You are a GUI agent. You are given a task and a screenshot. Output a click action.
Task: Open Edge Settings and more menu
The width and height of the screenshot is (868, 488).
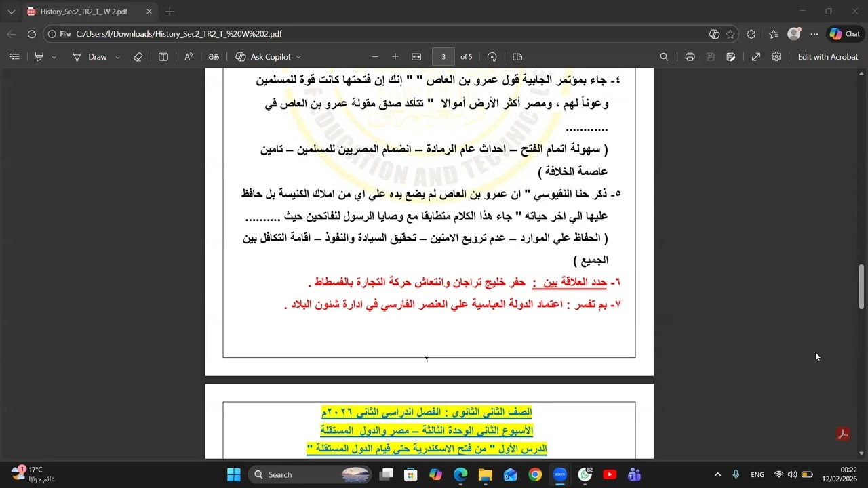(x=814, y=34)
